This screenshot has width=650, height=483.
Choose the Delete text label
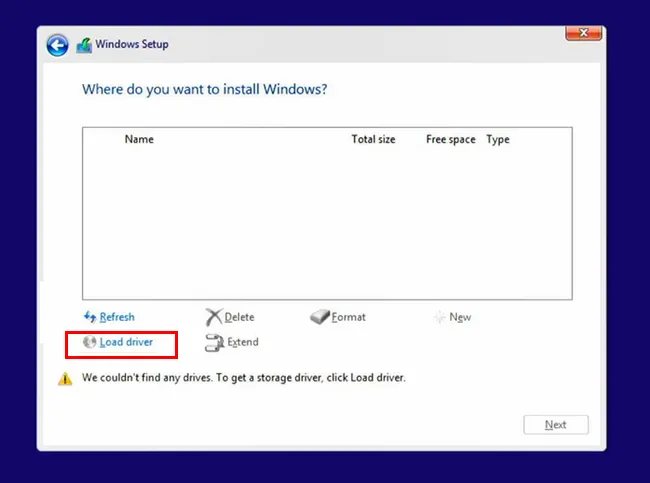coord(239,317)
